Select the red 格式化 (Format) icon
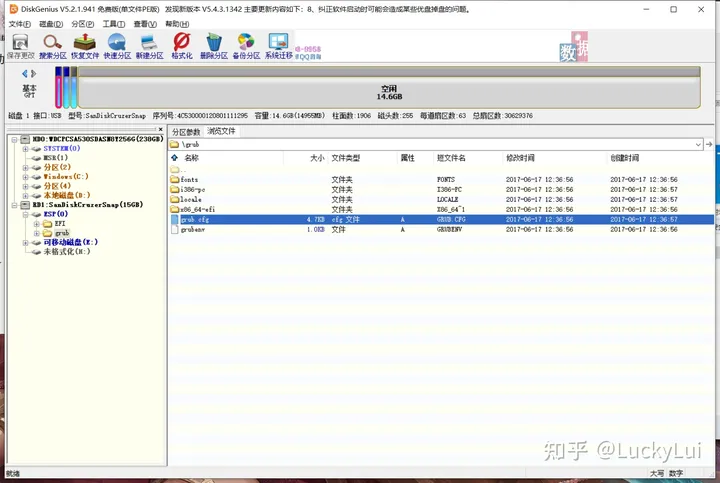This screenshot has height=483, width=720. (x=182, y=47)
